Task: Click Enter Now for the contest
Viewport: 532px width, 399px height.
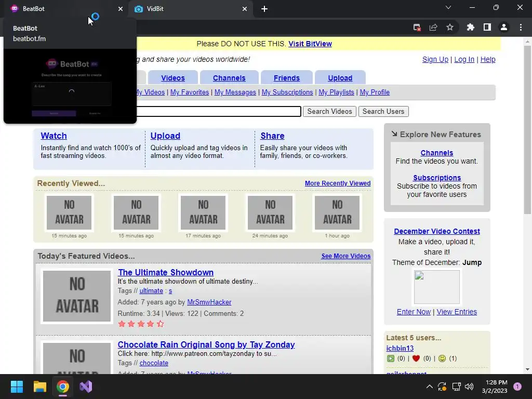Action: click(414, 312)
